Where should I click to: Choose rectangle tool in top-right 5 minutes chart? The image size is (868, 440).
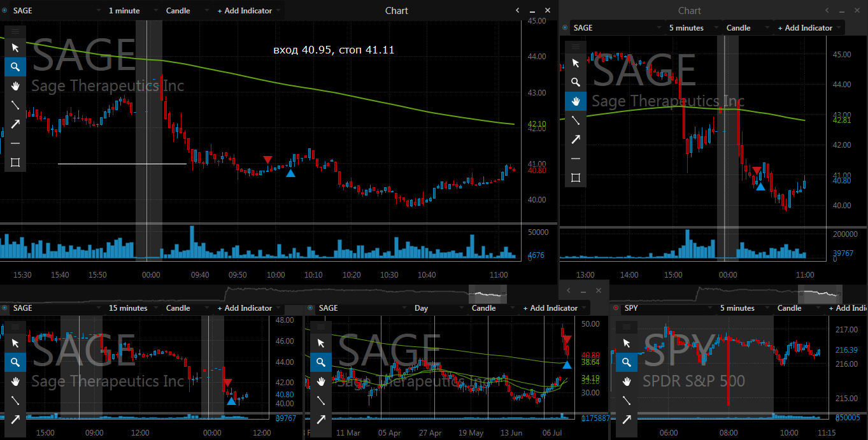576,178
